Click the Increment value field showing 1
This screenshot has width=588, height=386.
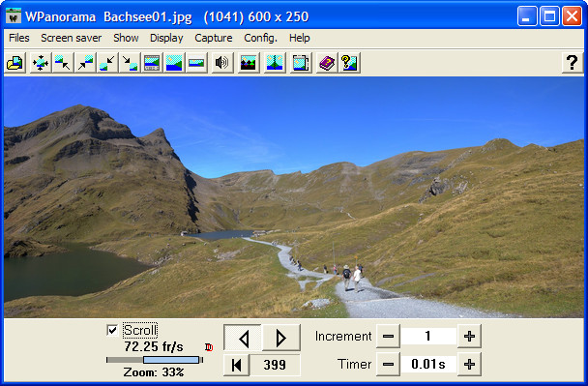tap(428, 336)
